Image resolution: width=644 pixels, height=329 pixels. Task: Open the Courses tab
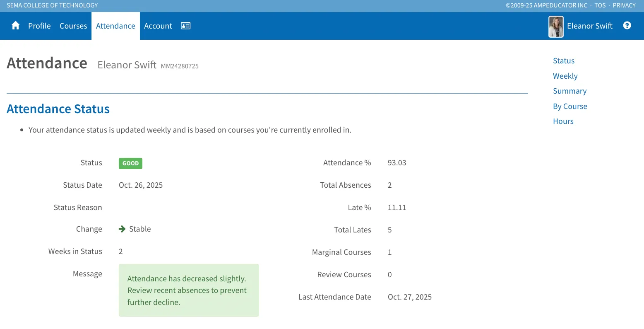pos(73,26)
